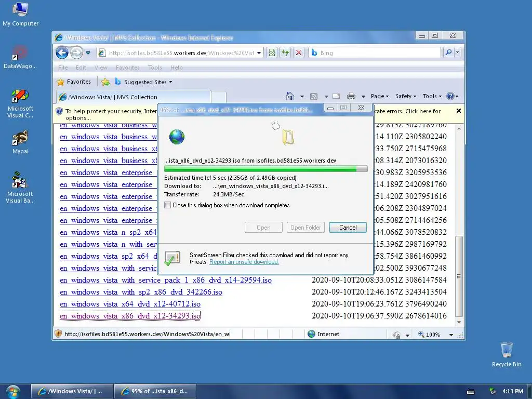Image resolution: width=532 pixels, height=399 pixels.
Task: Click the globe icon in download dialog
Action: [177, 137]
